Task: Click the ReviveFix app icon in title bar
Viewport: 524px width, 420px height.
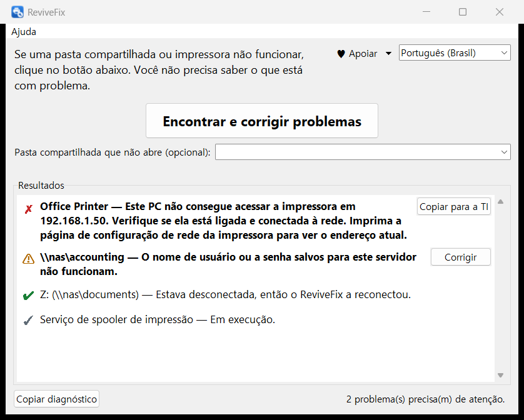Action: [18, 12]
